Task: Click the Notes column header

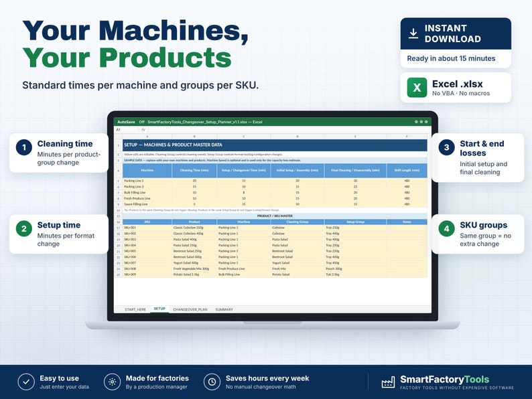Action: click(x=407, y=222)
